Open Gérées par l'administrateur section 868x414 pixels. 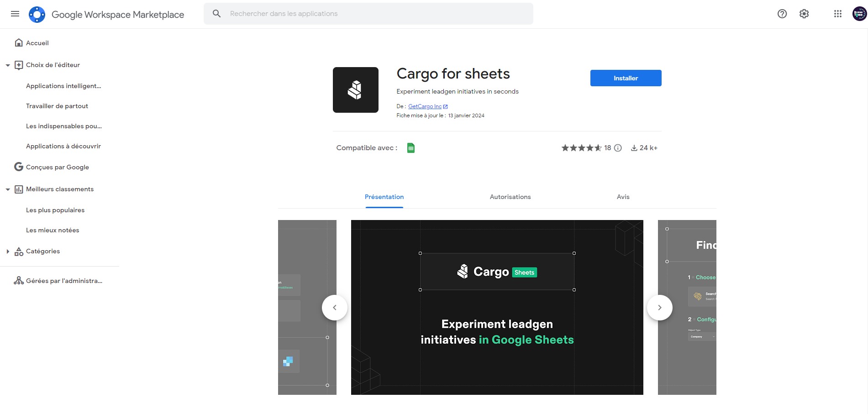(x=64, y=281)
